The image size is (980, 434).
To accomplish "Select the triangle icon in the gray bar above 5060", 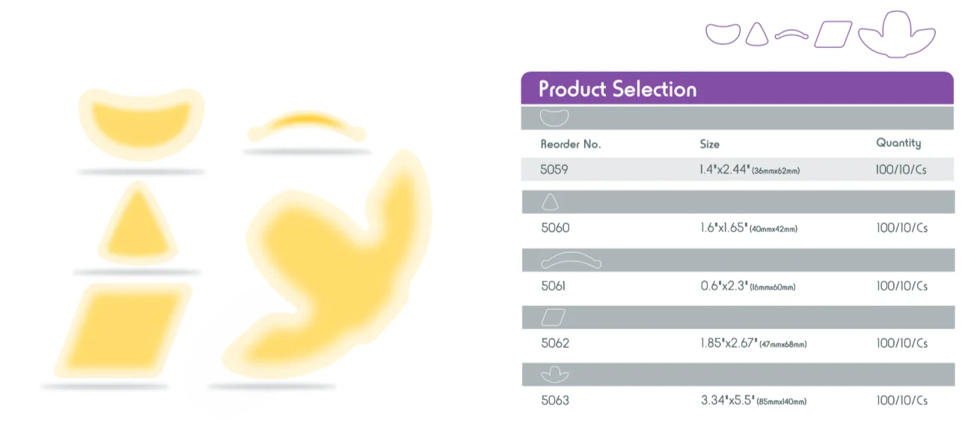I will [x=550, y=201].
